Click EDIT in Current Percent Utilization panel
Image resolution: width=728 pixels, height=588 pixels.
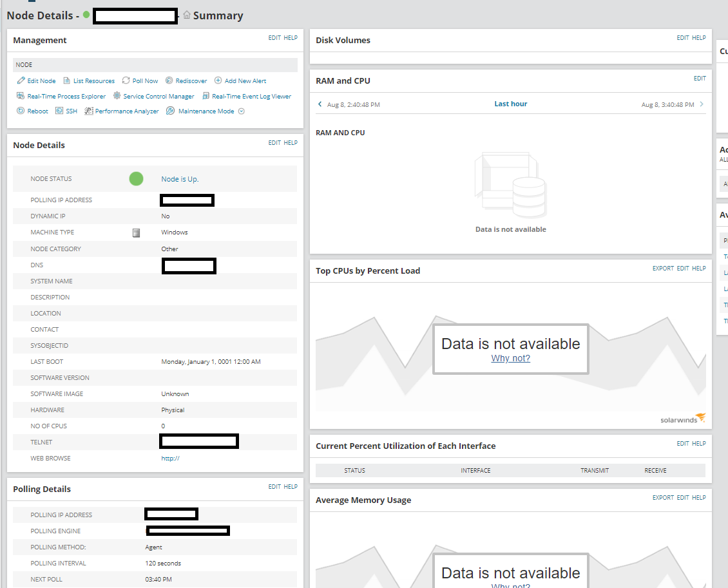683,443
